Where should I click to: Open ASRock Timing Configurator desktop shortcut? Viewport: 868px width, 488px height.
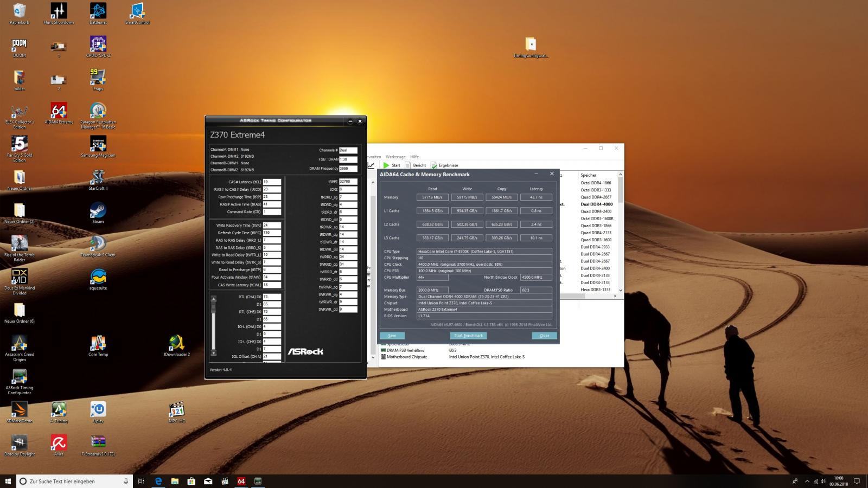20,382
